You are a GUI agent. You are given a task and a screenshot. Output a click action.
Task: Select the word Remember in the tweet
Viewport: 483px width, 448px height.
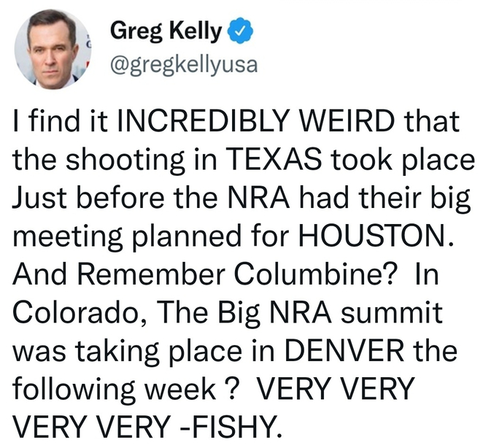pyautogui.click(x=151, y=274)
